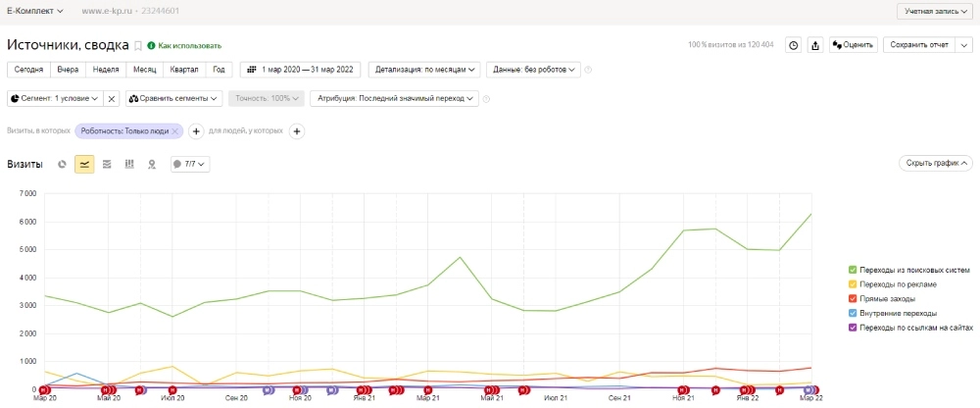Select the Квартал period tab
980x408 pixels.
[x=184, y=70]
